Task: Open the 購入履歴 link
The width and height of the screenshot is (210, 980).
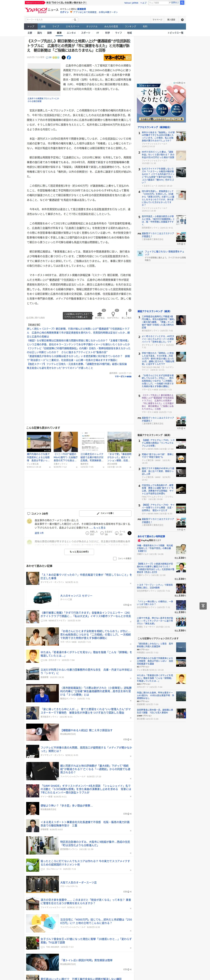Action: coord(171,19)
